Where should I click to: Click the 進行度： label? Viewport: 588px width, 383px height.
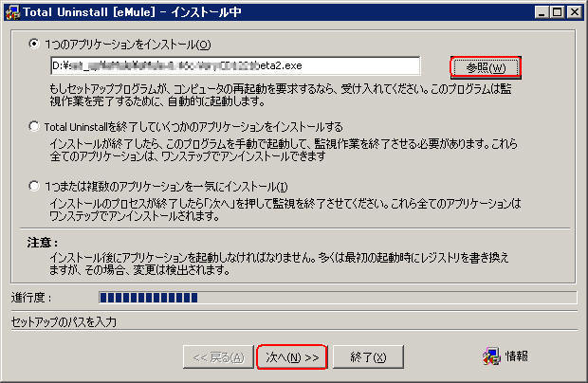(x=31, y=298)
